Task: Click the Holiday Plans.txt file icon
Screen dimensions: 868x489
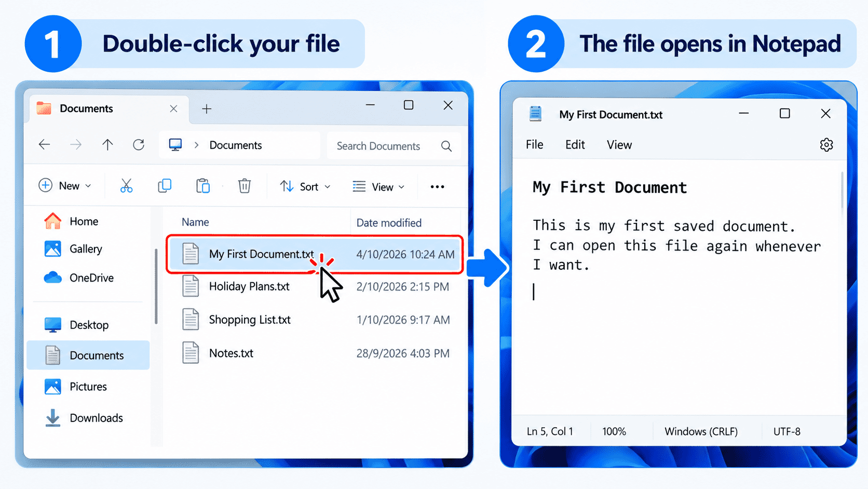Action: point(191,286)
